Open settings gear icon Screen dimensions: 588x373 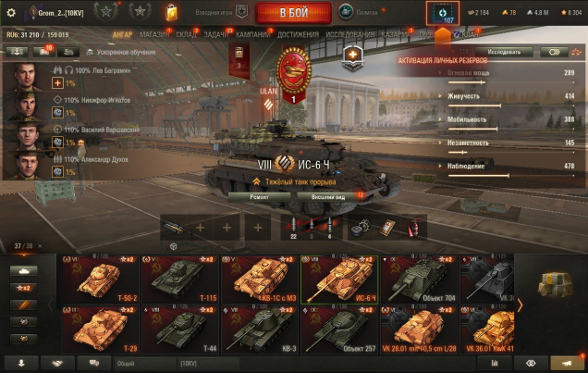tap(11, 13)
